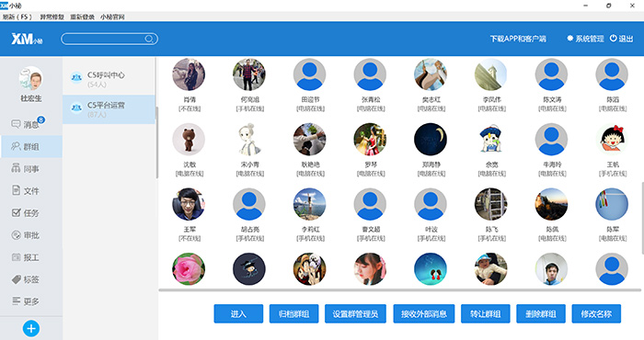Open 重新登录 menu
Image resolution: width=644 pixels, height=340 pixels.
pyautogui.click(x=82, y=17)
